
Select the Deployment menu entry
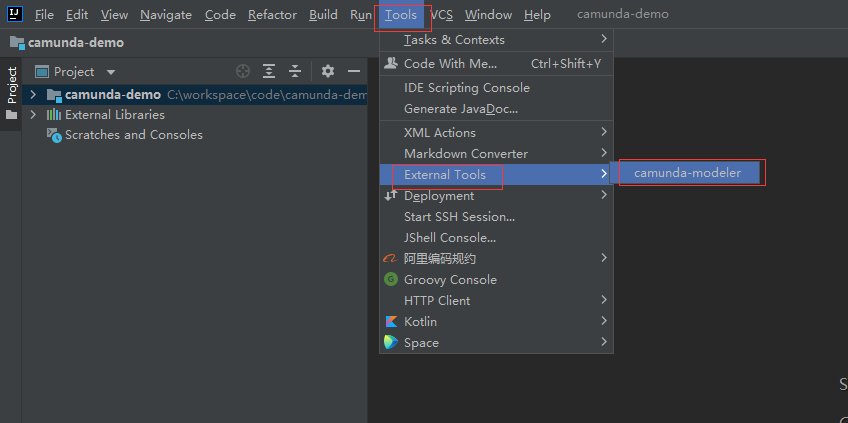496,196
